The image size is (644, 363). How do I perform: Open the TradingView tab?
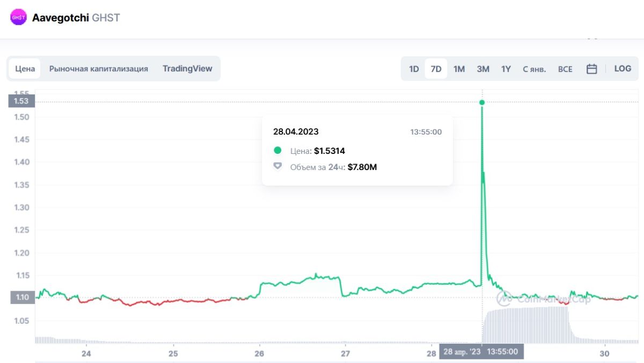coord(187,69)
